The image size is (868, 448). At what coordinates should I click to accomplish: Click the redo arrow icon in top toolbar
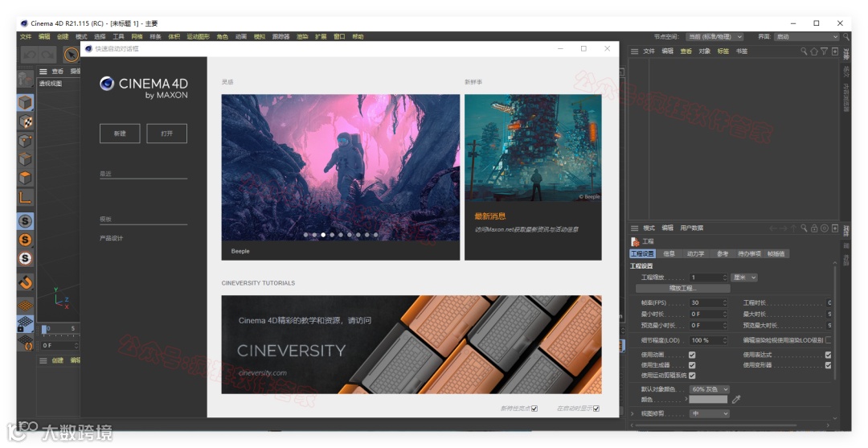coord(48,54)
